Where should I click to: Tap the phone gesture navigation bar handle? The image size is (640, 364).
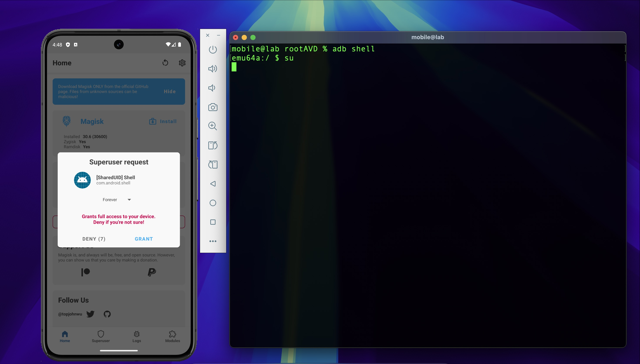119,351
